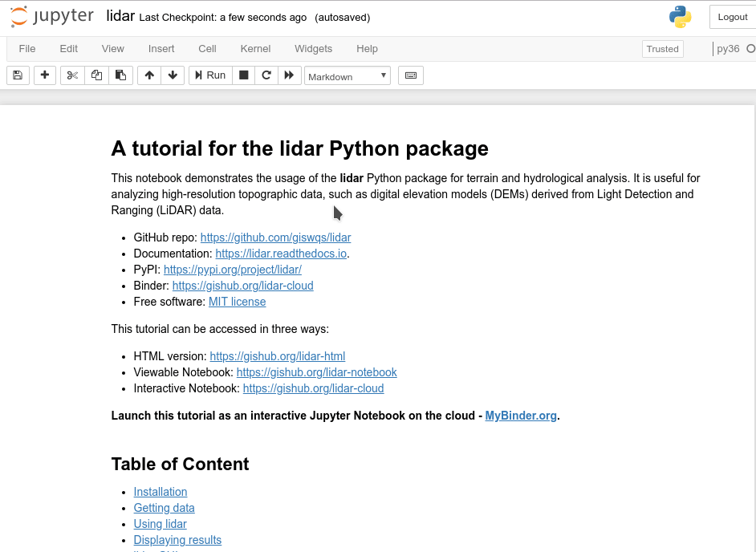Move the selected cell down

[173, 75]
